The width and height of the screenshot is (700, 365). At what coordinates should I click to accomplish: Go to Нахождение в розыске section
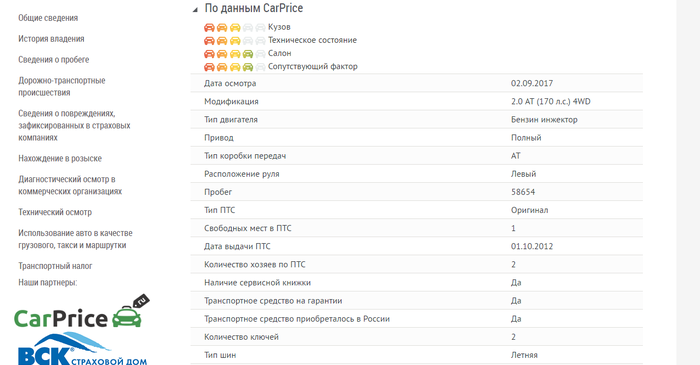coord(60,158)
